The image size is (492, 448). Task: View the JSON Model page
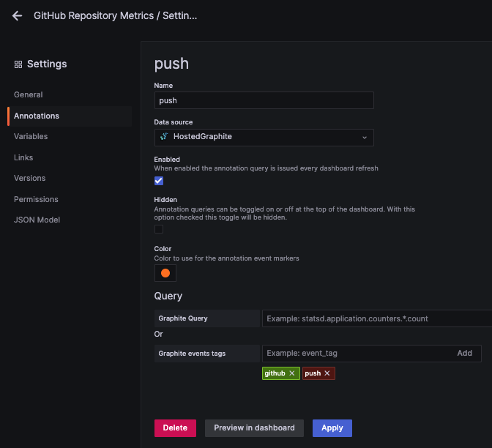click(37, 220)
